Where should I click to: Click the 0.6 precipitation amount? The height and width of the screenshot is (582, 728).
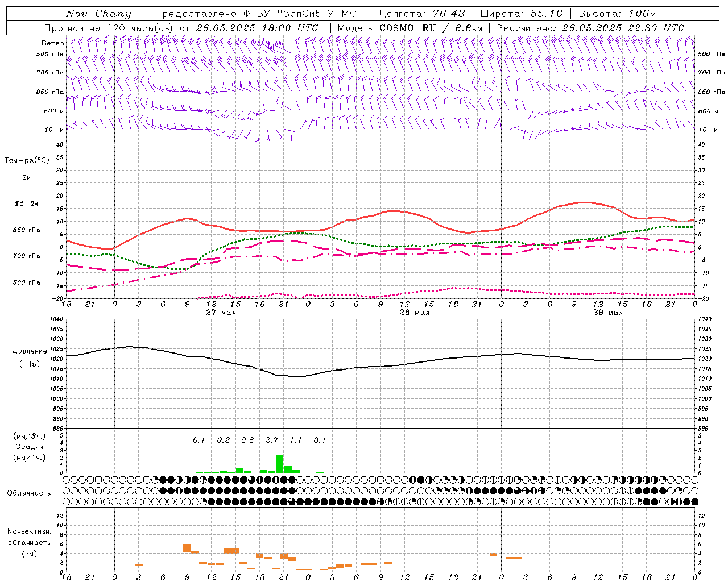tap(247, 440)
